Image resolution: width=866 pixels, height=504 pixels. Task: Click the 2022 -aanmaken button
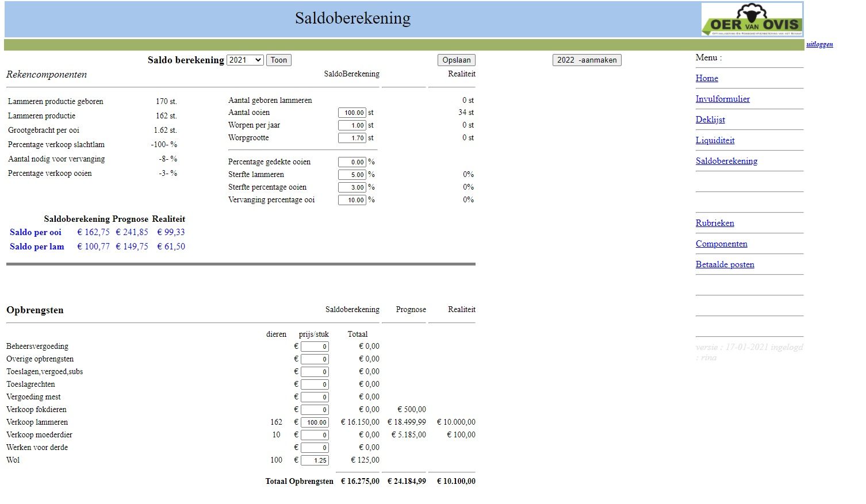tap(587, 60)
